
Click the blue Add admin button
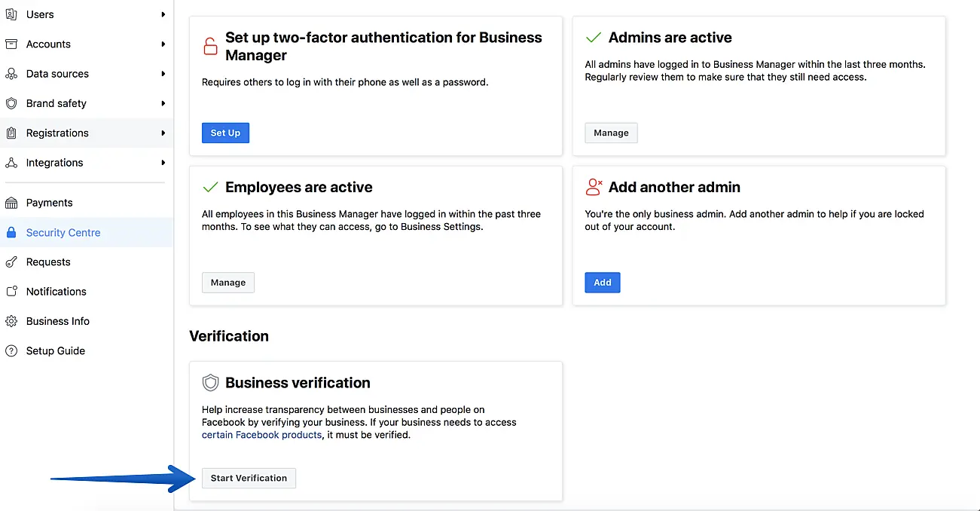[602, 283]
